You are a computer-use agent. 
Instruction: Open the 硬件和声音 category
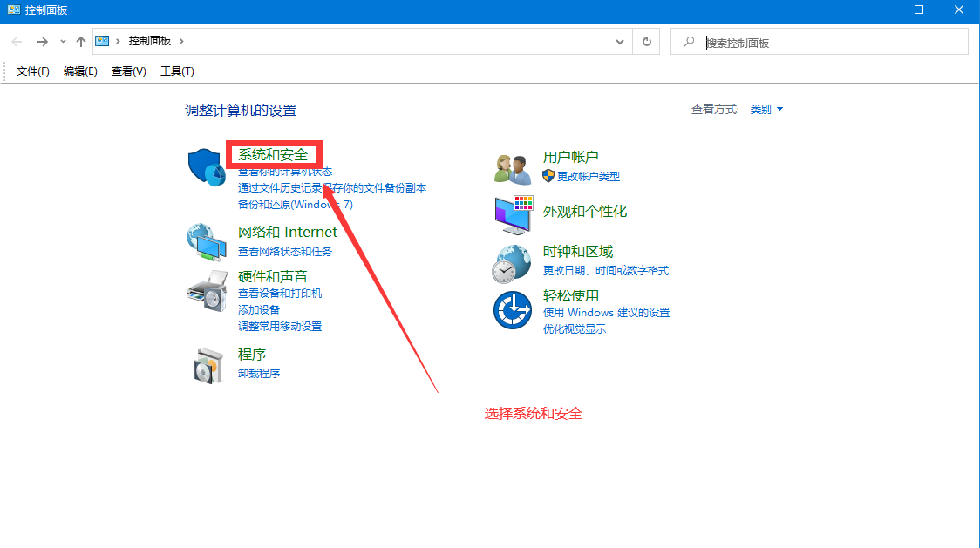pos(273,276)
